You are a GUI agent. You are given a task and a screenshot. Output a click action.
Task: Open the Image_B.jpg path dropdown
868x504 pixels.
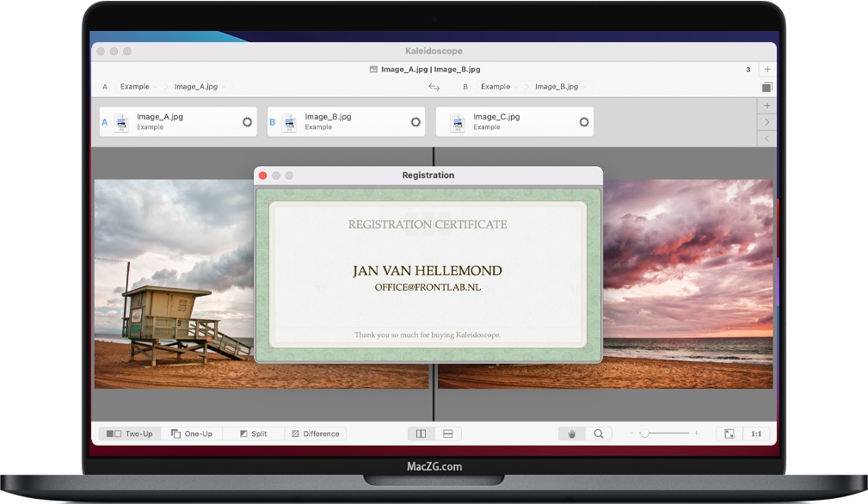(x=560, y=87)
